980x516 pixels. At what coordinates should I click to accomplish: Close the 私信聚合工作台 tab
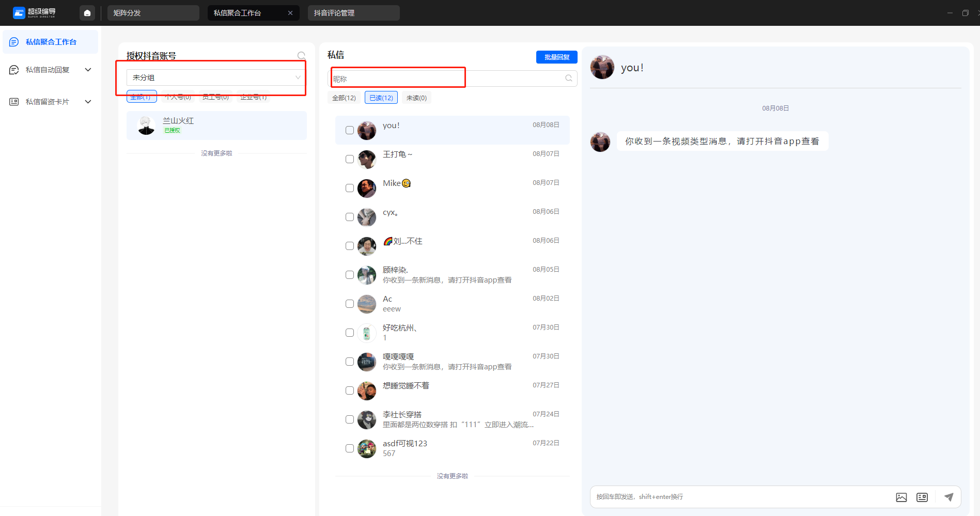[x=290, y=13]
